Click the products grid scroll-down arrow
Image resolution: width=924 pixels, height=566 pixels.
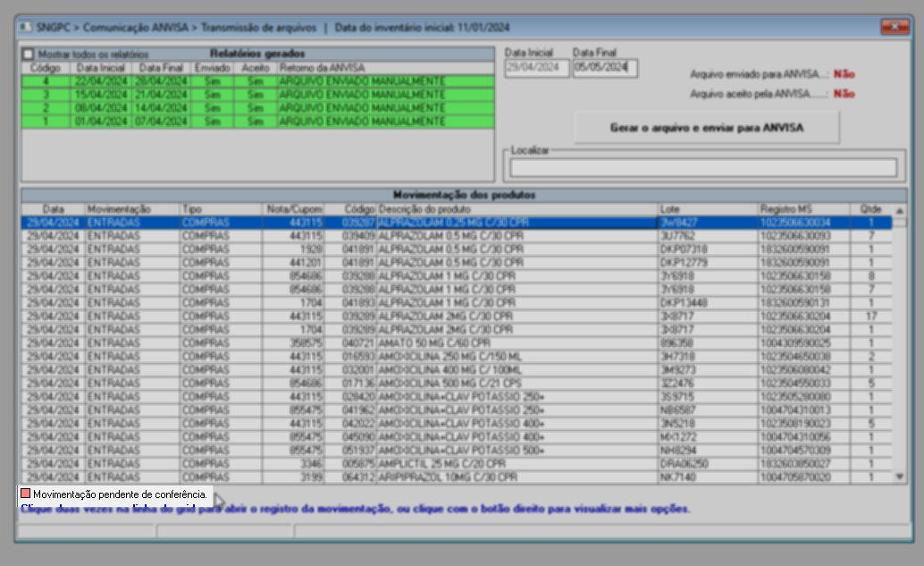coord(899,477)
